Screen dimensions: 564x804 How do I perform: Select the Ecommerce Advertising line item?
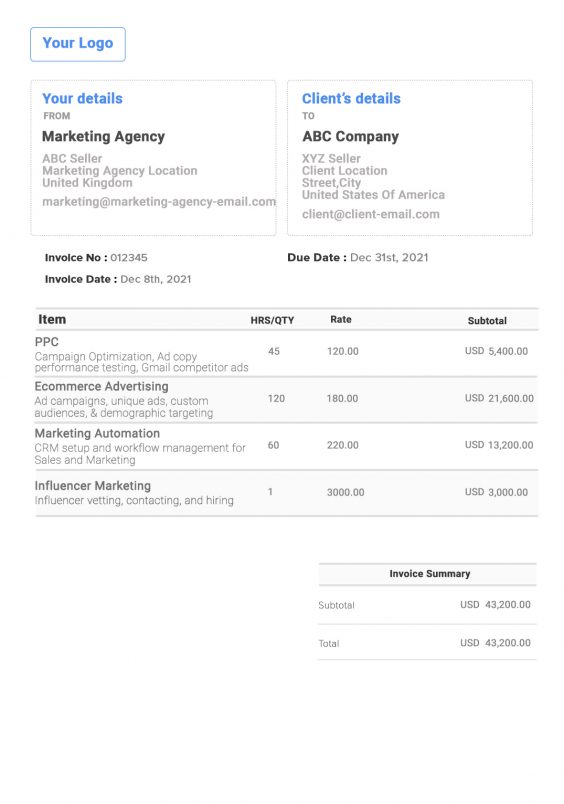click(102, 387)
